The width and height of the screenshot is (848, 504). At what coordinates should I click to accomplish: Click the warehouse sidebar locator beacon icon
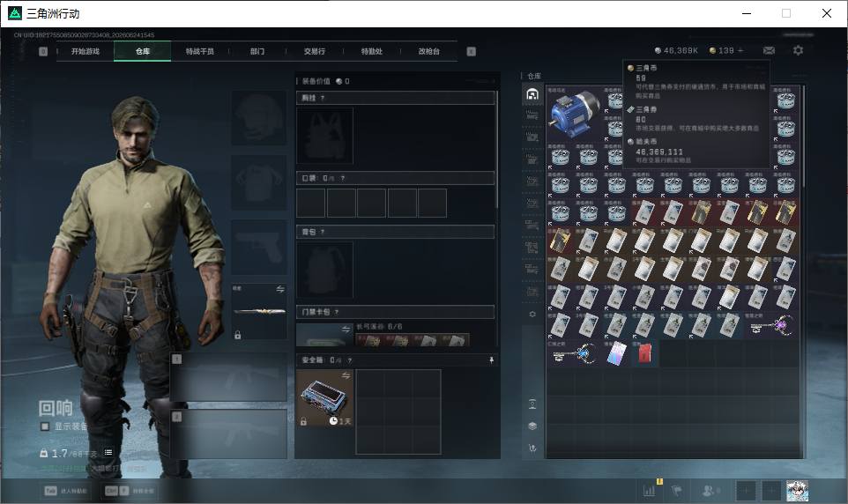pos(532,404)
